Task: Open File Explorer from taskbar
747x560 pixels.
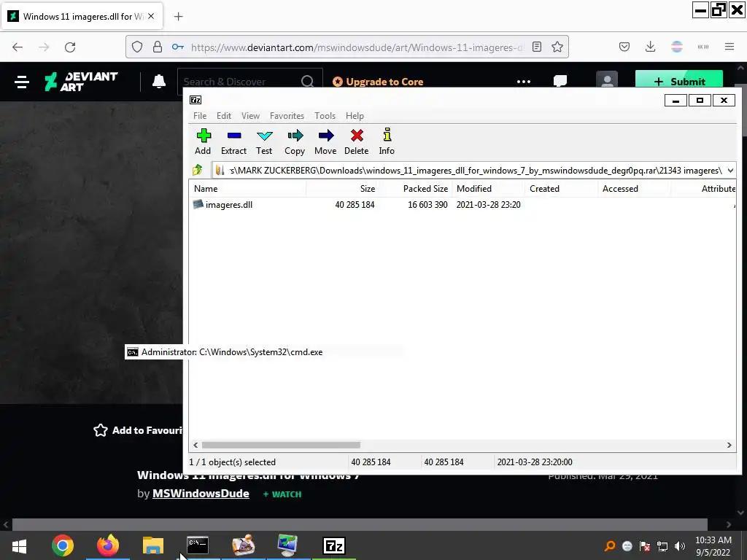Action: pos(153,545)
